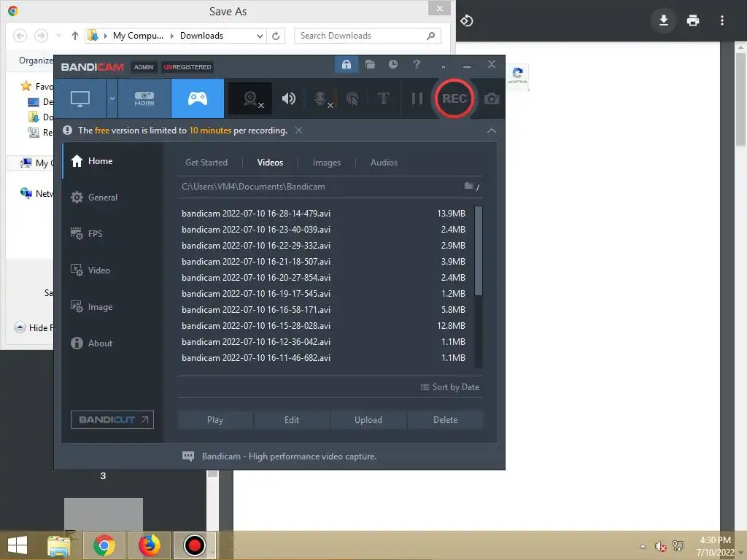
Task: Start recording with the REC button
Action: pos(454,98)
